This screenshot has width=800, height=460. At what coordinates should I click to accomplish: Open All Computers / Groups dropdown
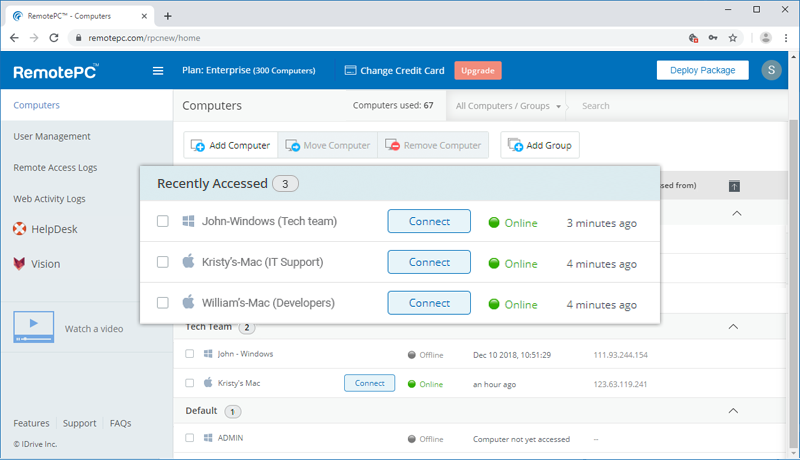point(508,106)
